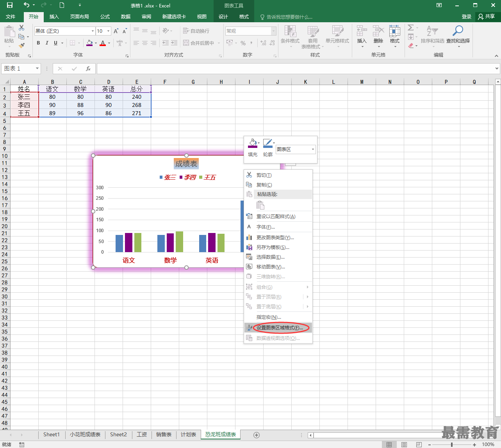Click the AutoSum sigma icon
Image resolution: width=501 pixels, height=448 pixels.
[411, 28]
